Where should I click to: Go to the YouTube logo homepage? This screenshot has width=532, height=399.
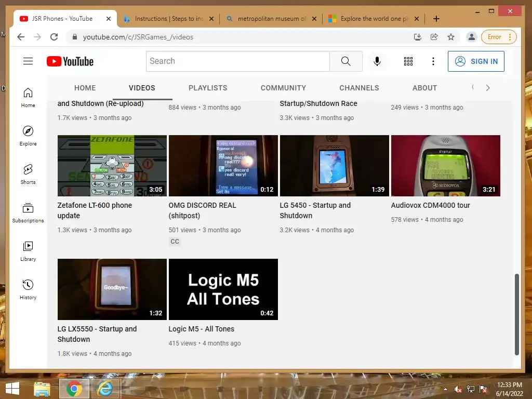(70, 61)
